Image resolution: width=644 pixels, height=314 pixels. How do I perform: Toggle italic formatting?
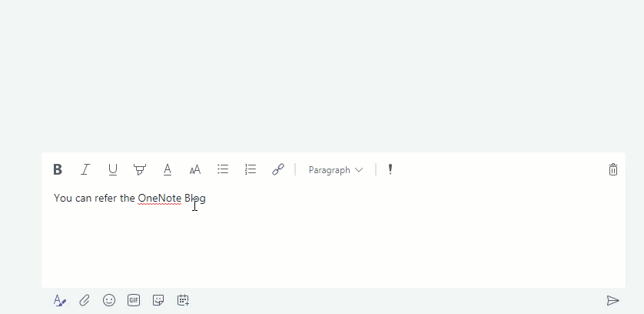85,170
